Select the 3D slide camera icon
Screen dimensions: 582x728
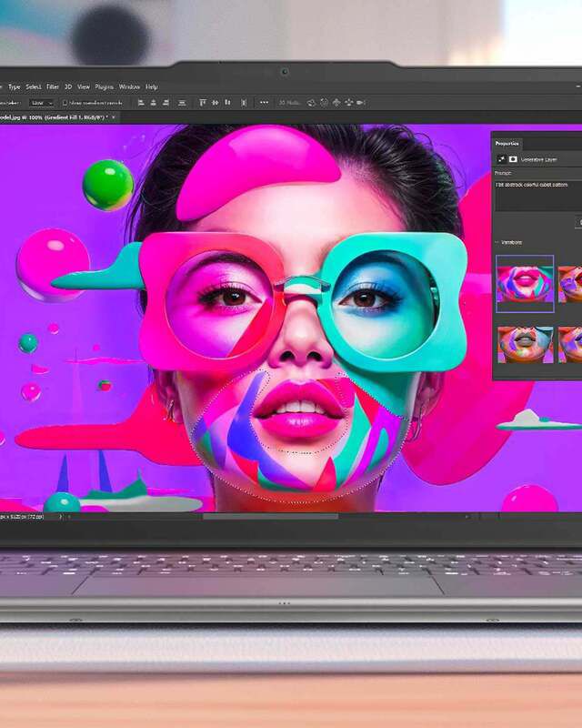348,103
